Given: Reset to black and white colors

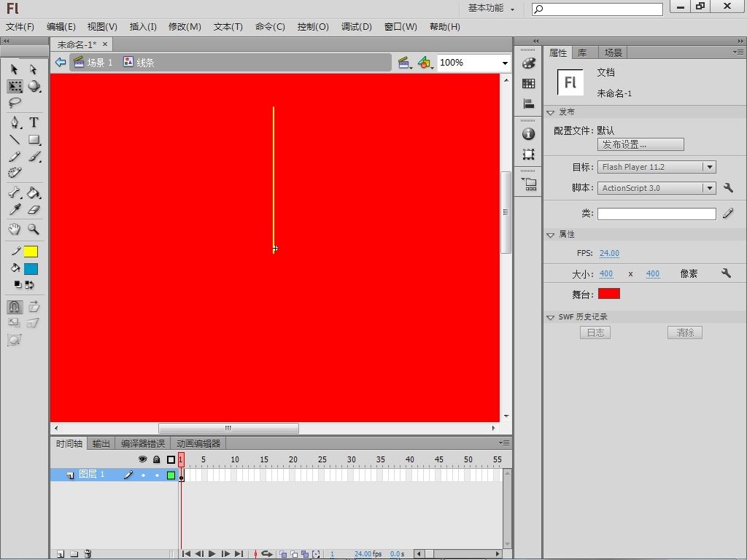Looking at the screenshot, I should pos(18,285).
